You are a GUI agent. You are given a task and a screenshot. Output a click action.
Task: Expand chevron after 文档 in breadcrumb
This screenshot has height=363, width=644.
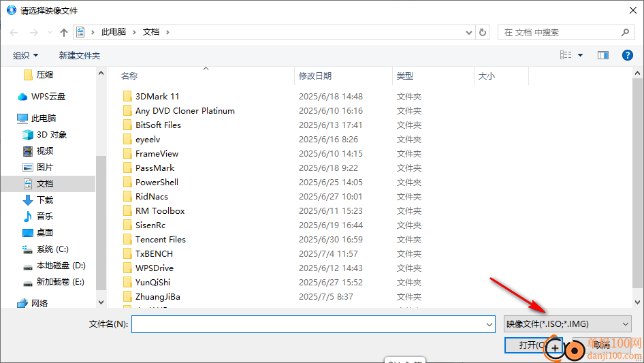point(167,32)
